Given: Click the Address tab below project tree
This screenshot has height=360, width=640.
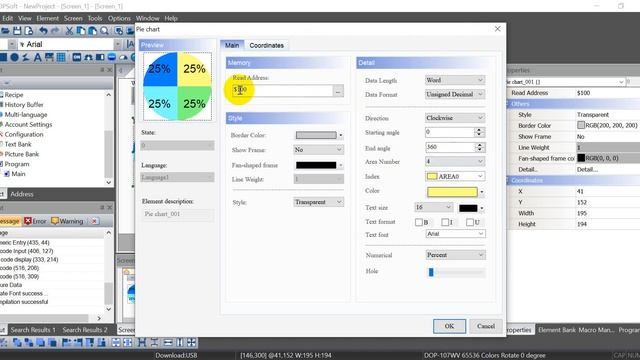Looking at the screenshot, I should 22,194.
